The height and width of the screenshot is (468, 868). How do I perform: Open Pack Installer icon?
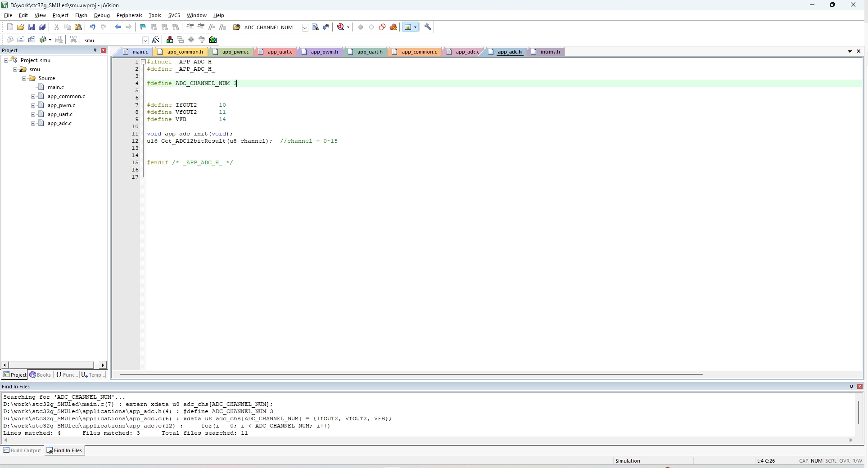pos(213,40)
